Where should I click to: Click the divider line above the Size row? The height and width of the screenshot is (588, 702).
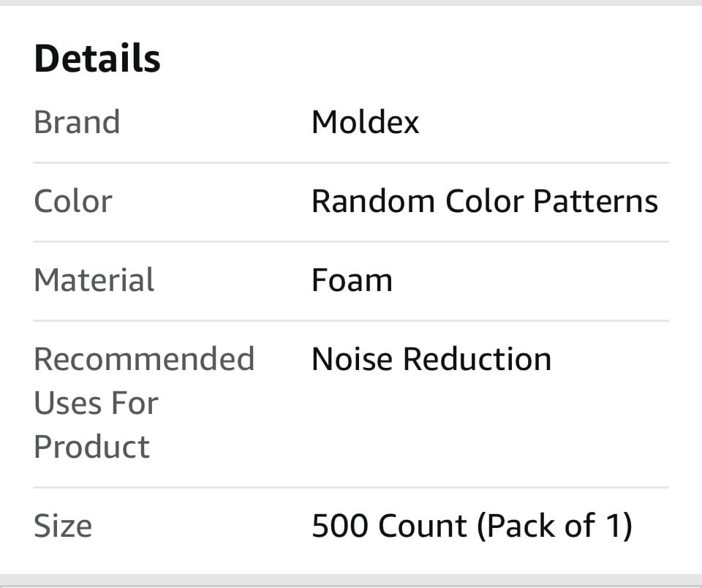point(351,487)
